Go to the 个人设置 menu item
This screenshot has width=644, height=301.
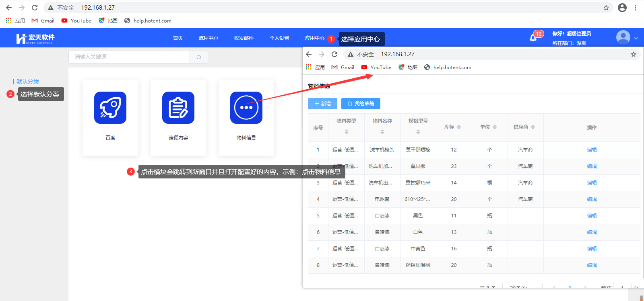click(279, 38)
